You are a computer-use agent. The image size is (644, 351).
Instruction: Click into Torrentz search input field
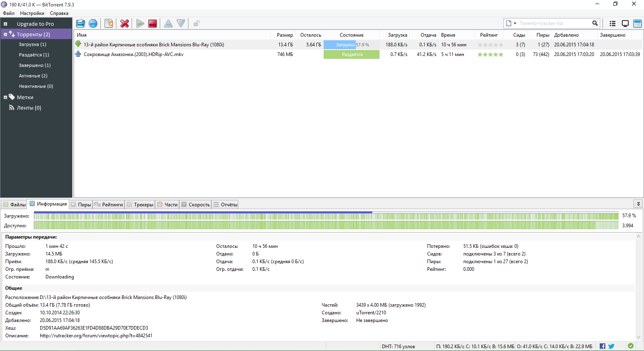554,23
